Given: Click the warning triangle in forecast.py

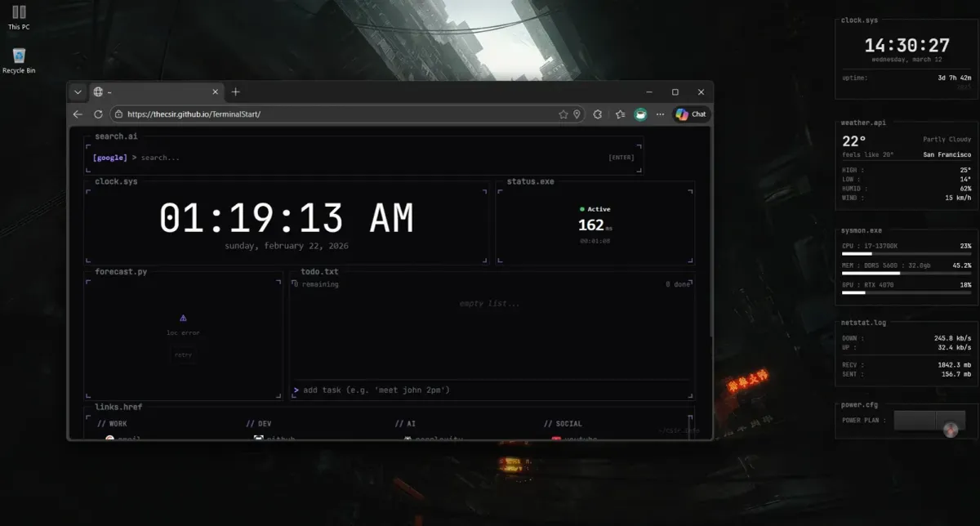Looking at the screenshot, I should pos(183,318).
